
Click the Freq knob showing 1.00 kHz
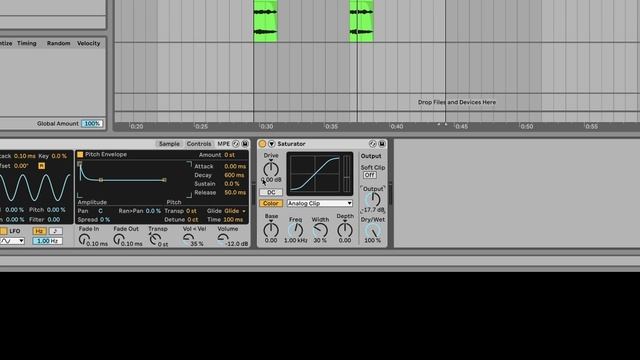point(296,231)
